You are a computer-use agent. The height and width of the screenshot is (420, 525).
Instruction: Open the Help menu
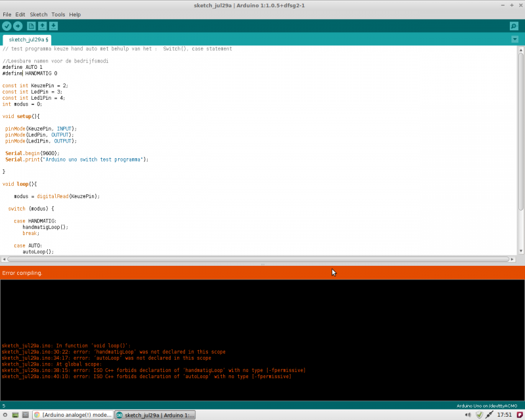75,14
